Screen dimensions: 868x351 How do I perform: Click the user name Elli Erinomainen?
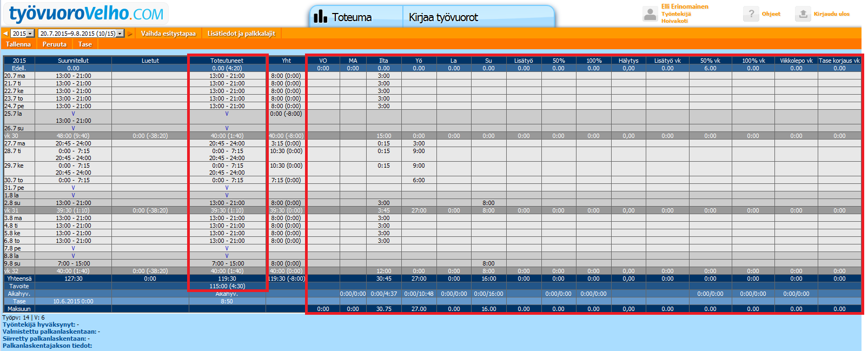[x=685, y=6]
